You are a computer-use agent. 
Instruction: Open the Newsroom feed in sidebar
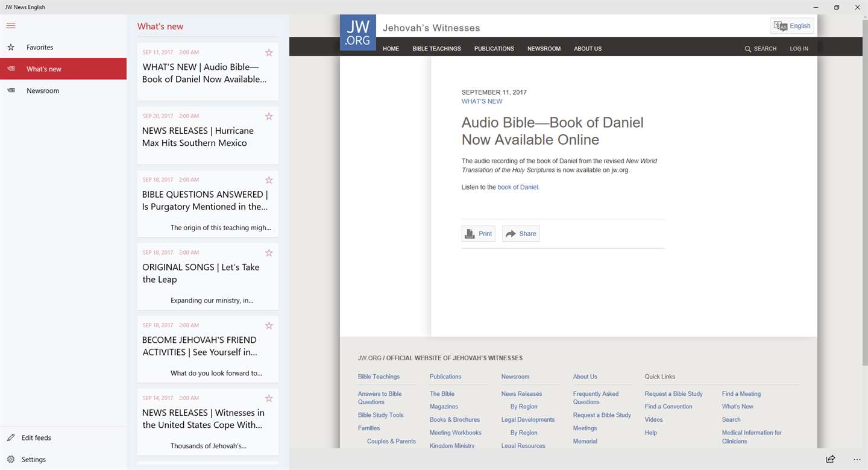coord(63,90)
